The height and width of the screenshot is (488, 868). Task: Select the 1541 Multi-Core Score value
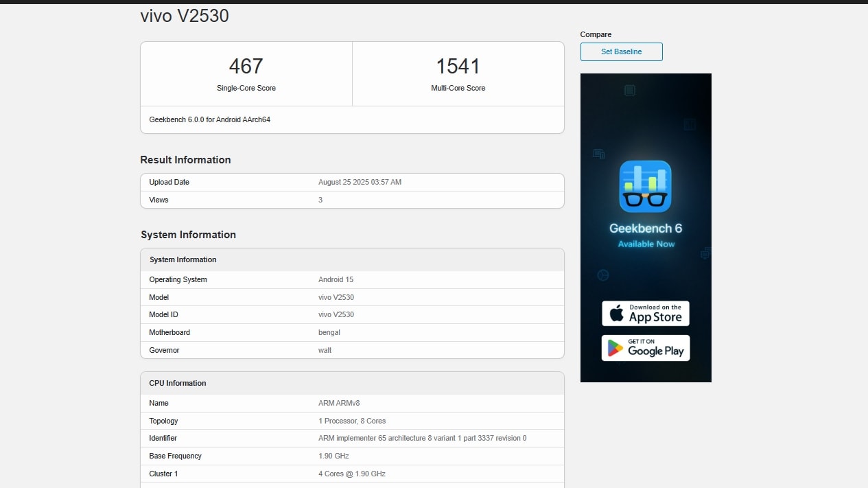click(458, 67)
